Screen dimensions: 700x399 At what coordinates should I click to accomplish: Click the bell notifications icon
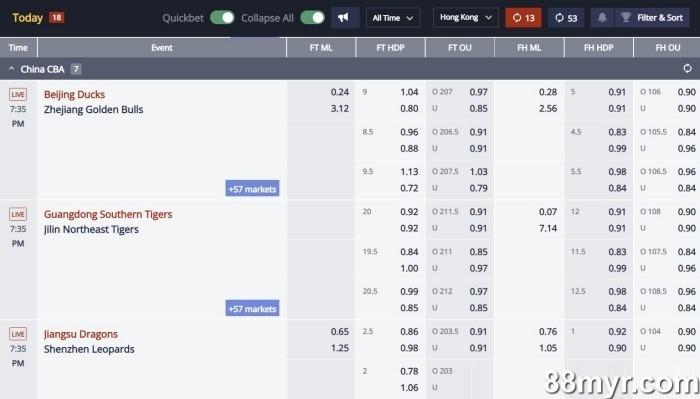click(x=602, y=18)
